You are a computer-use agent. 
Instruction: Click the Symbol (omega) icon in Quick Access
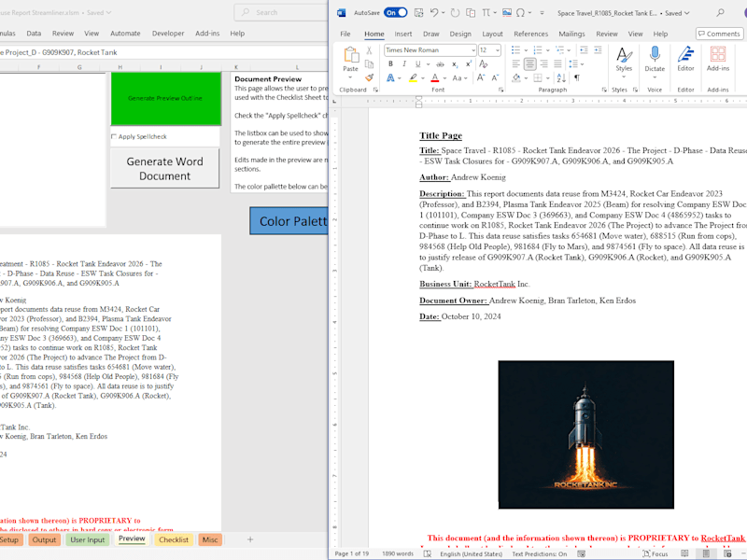521,13
